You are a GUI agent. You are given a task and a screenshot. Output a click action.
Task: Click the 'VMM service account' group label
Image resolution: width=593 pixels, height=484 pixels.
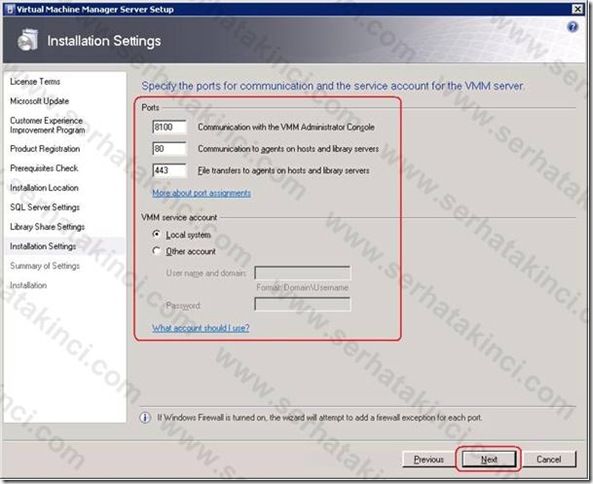pyautogui.click(x=179, y=217)
